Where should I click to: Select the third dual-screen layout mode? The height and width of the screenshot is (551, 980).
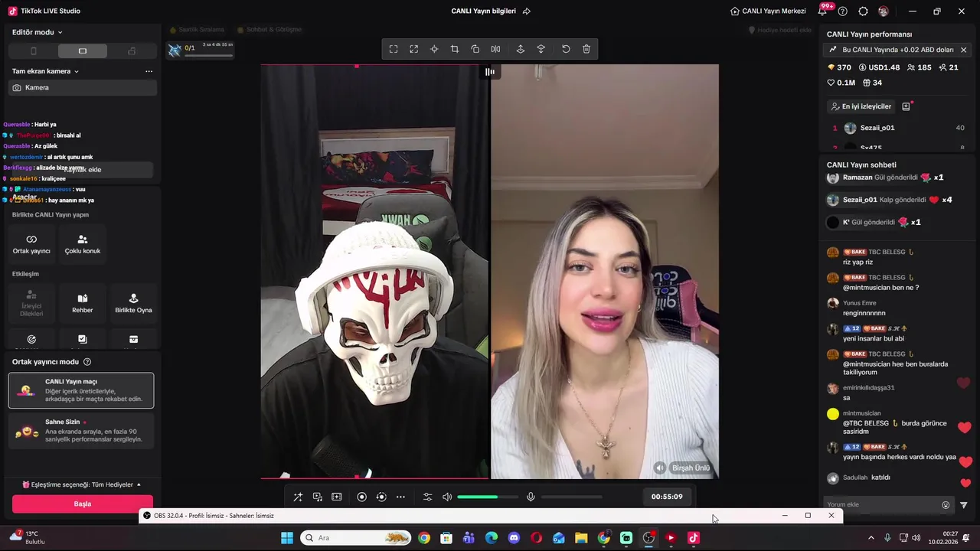[x=132, y=51]
